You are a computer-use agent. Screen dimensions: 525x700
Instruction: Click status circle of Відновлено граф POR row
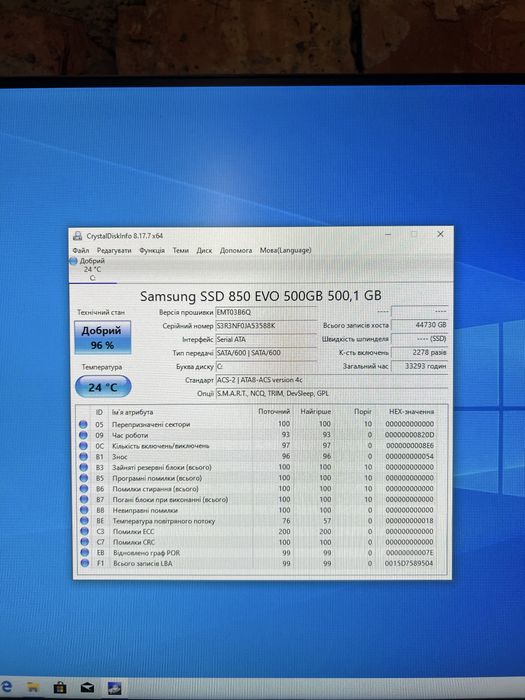click(84, 553)
